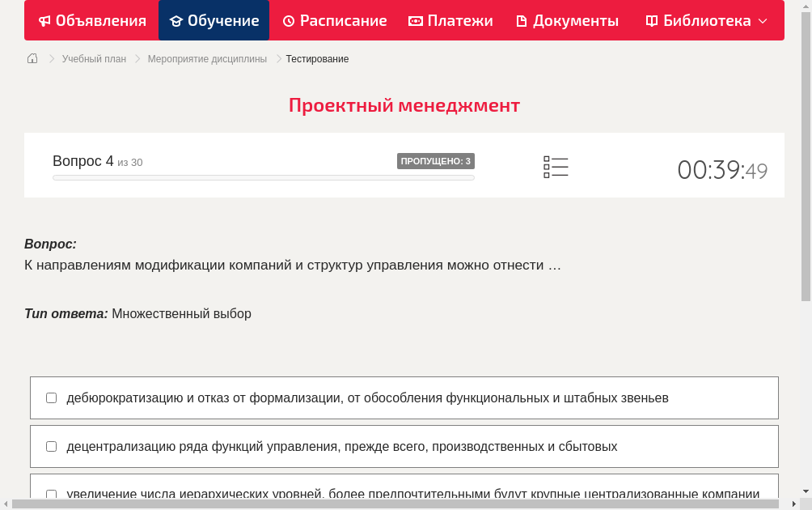Select the graduation cap icon on Обучение
The image size is (812, 510).
click(x=178, y=20)
